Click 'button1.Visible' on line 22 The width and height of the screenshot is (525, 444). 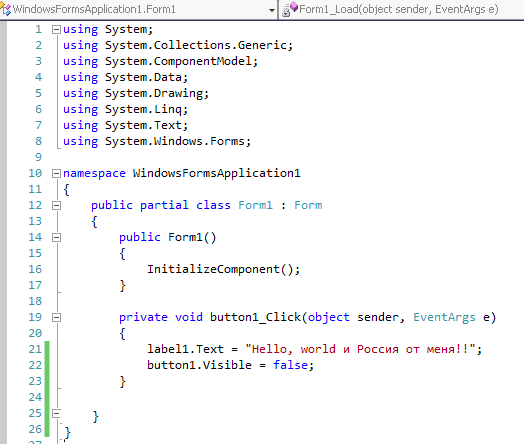point(199,365)
